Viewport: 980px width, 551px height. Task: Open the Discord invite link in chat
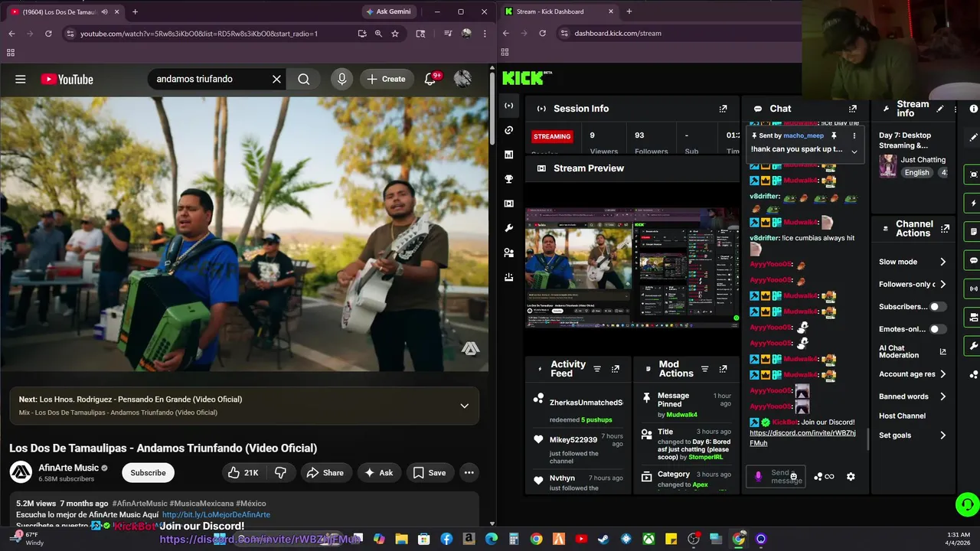[802, 438]
